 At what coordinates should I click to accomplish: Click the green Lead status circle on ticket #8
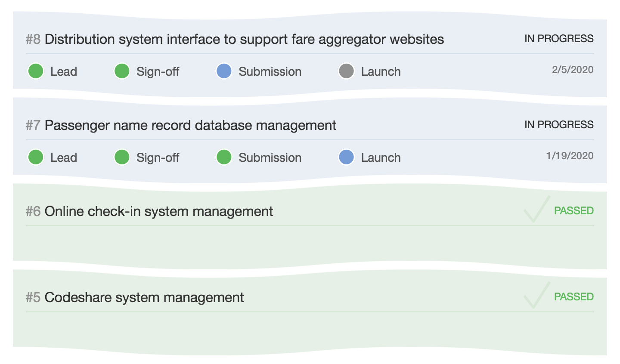[36, 71]
